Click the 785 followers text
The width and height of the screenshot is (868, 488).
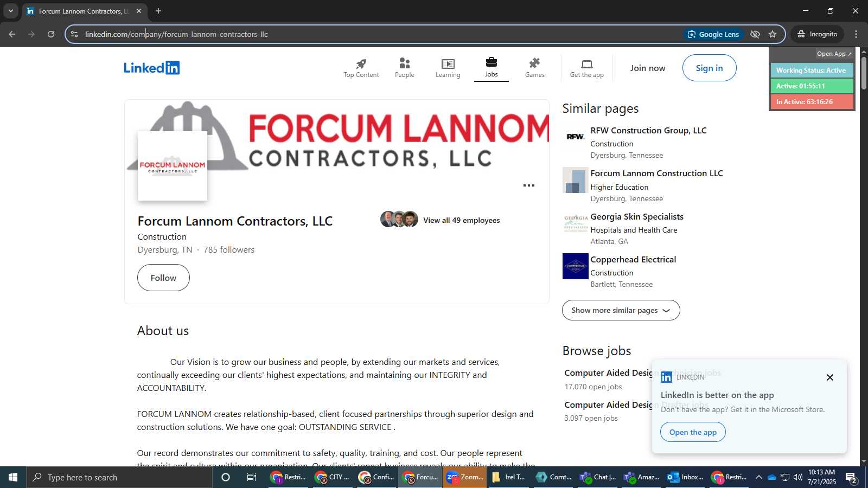[x=228, y=250]
